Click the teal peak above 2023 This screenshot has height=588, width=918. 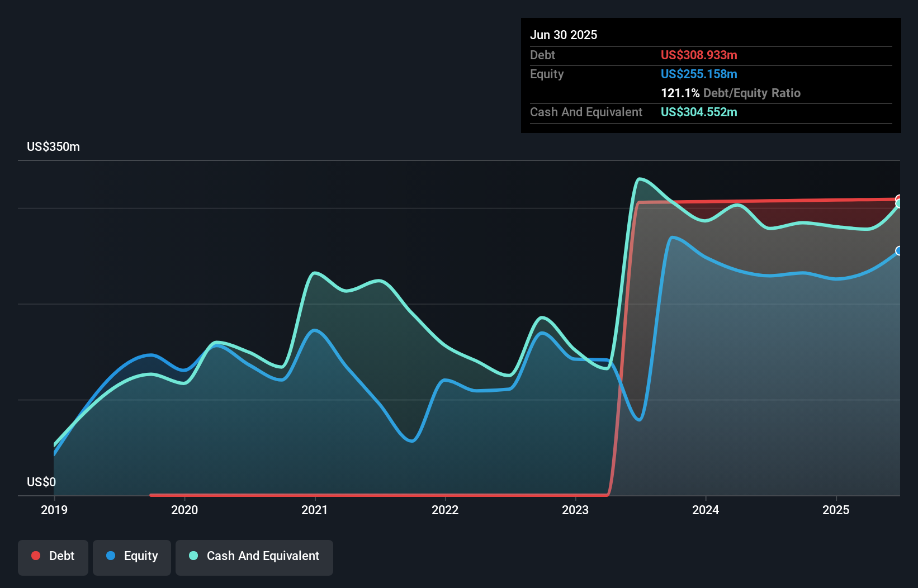pyautogui.click(x=641, y=179)
